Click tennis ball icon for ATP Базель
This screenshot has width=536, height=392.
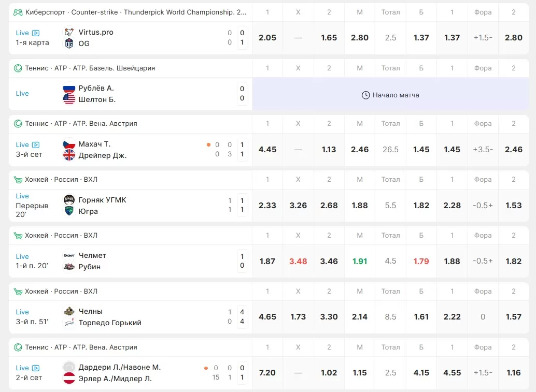18,68
